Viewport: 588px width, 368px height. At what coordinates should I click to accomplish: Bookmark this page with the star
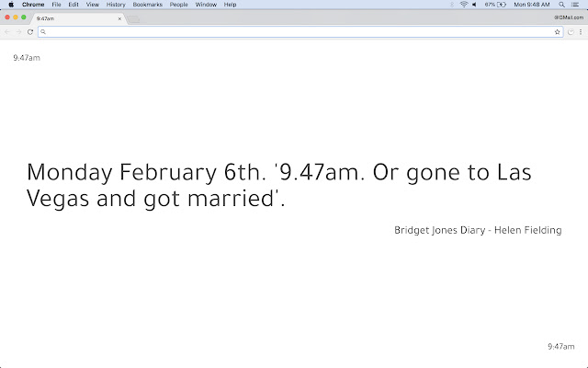coord(558,31)
